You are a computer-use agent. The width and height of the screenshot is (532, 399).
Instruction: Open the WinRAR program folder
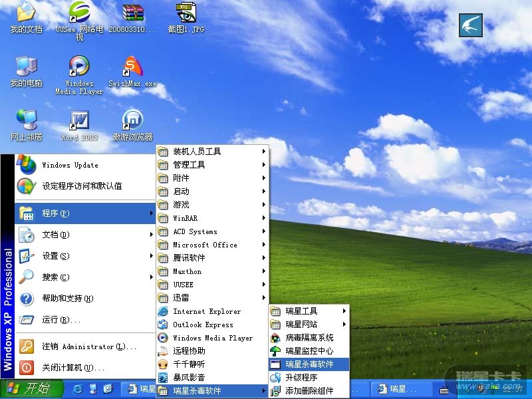point(212,218)
